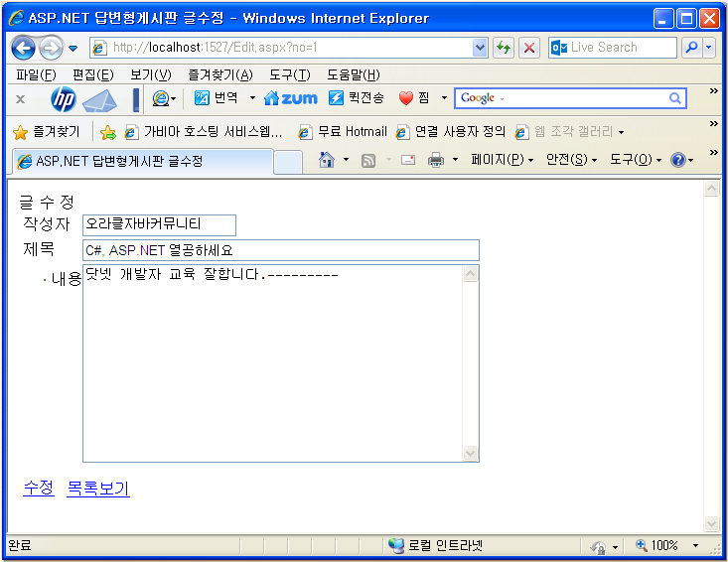This screenshot has height=562, width=728.
Task: Expand the address bar history dropdown
Action: [x=480, y=48]
